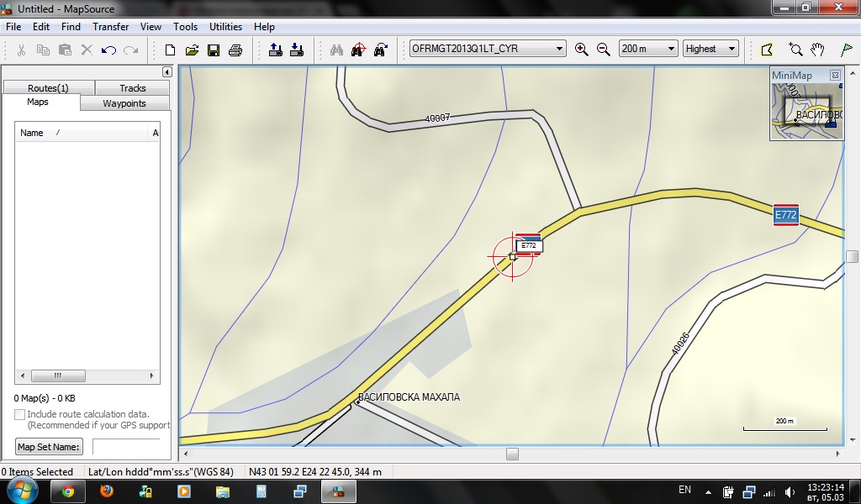Open the Edit menu
Viewport: 861px width, 504px height.
click(x=40, y=26)
